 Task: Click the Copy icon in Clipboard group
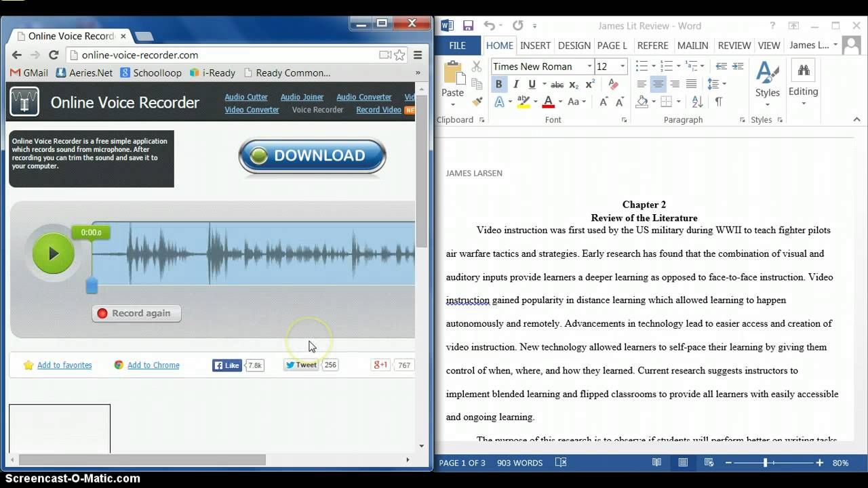click(477, 83)
